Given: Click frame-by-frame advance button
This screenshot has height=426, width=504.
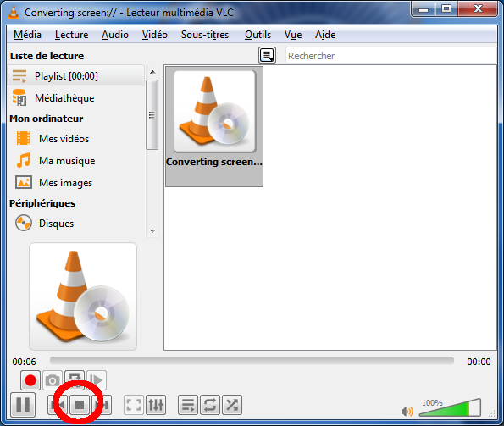Looking at the screenshot, I should 97,380.
